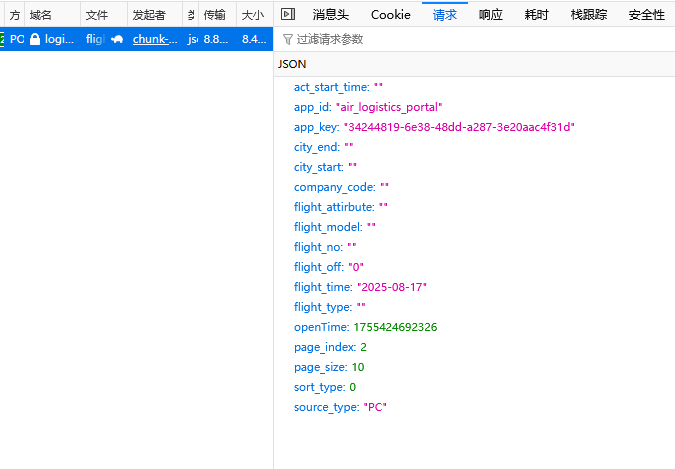675x469 pixels.
Task: Select the 8.4... size cell
Action: coord(254,39)
